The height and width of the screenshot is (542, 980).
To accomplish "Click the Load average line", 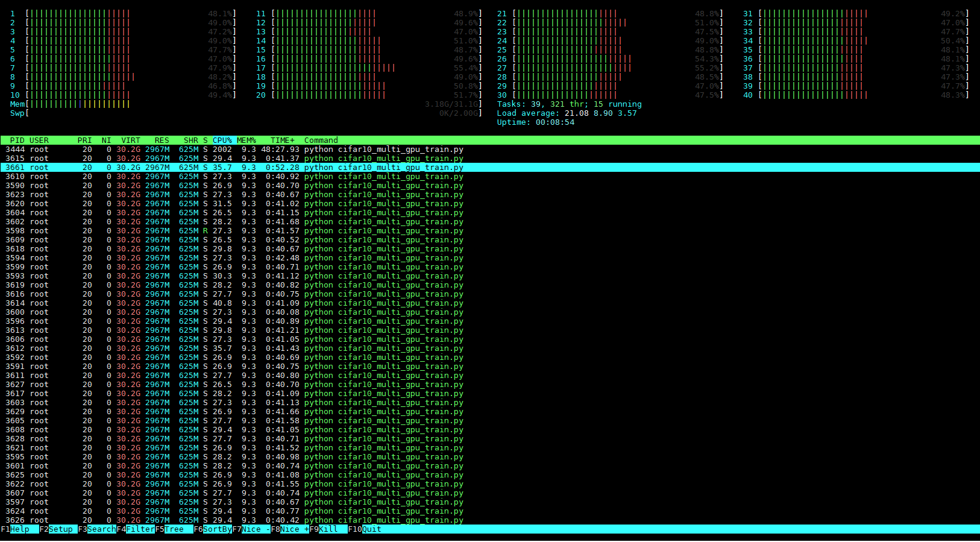I will (567, 113).
